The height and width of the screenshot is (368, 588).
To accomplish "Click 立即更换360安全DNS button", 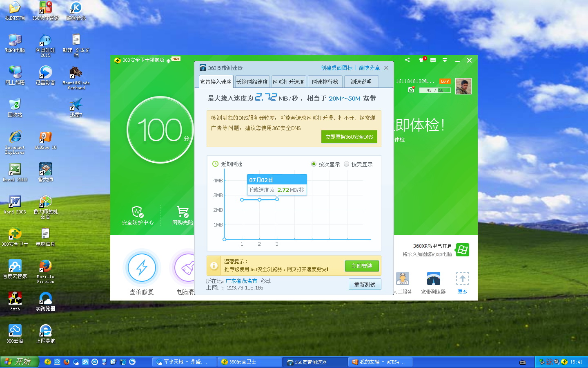I will click(x=349, y=137).
